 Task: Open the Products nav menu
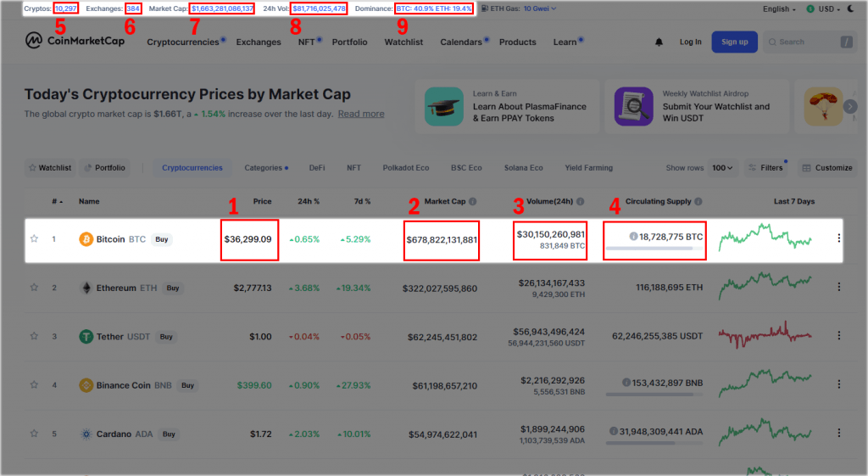tap(518, 42)
